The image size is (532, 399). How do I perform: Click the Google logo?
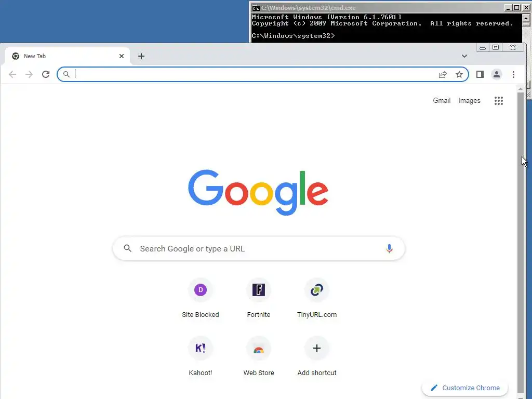tap(258, 192)
